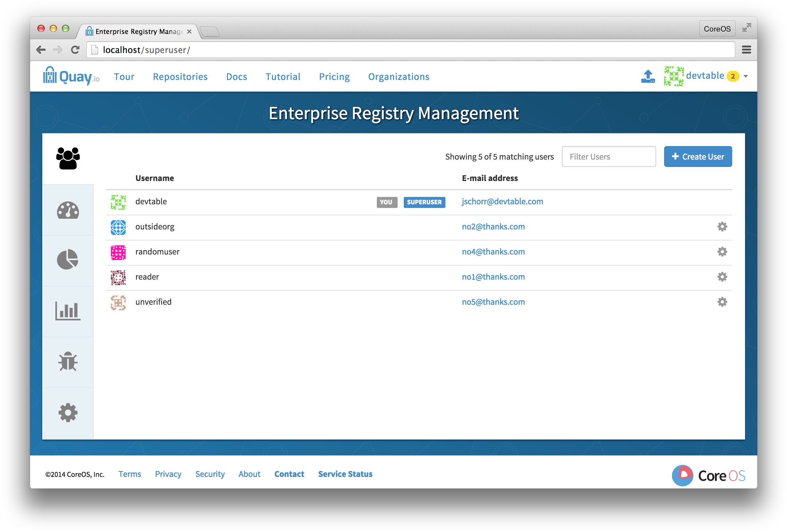The height and width of the screenshot is (532, 787).
Task: Open the Repositories nav item
Action: click(x=180, y=77)
